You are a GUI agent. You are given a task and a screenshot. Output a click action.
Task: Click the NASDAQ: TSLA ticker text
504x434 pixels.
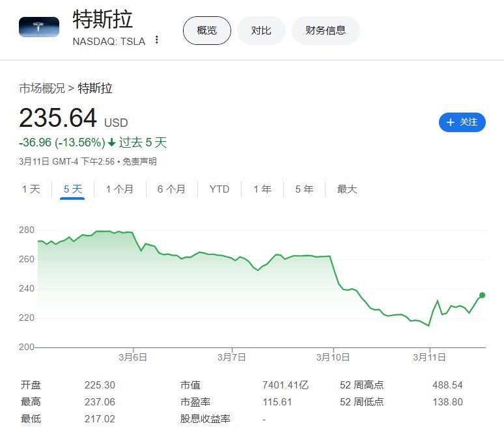coord(109,42)
